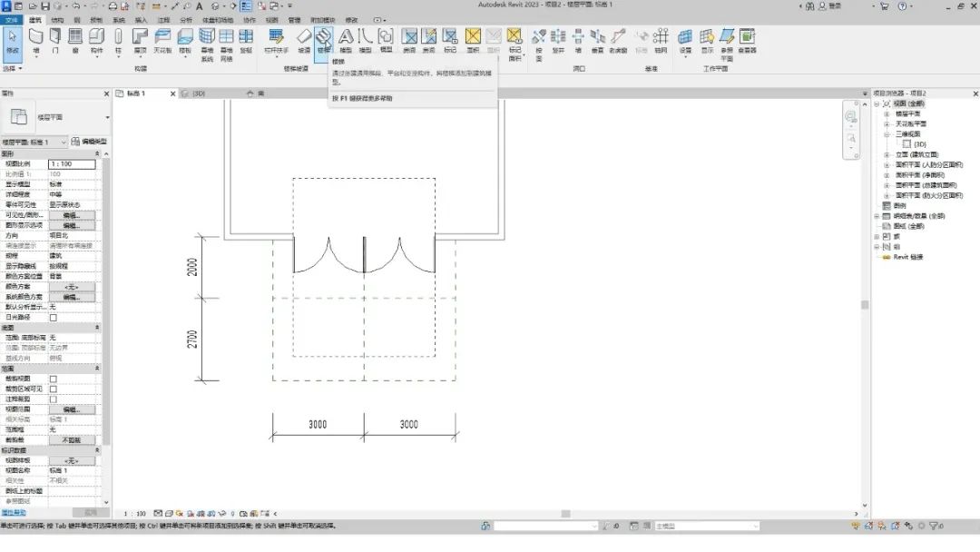The image size is (980, 552).
Task: Toggle the Crop Region Visible checkbox
Action: coord(54,389)
